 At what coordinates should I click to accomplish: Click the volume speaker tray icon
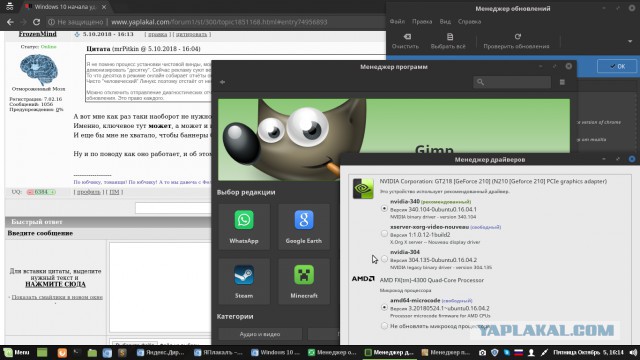[633, 352]
